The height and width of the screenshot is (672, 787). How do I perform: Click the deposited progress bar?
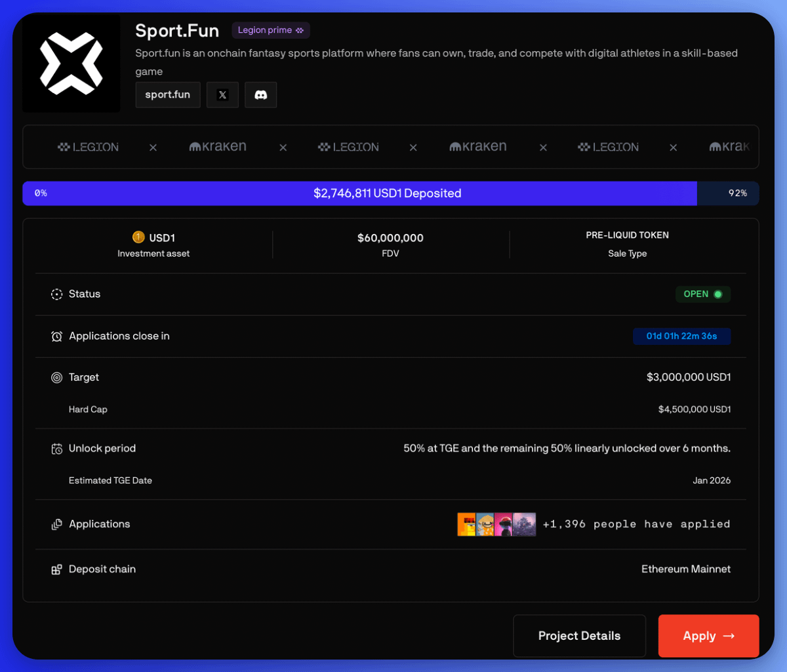coord(390,193)
